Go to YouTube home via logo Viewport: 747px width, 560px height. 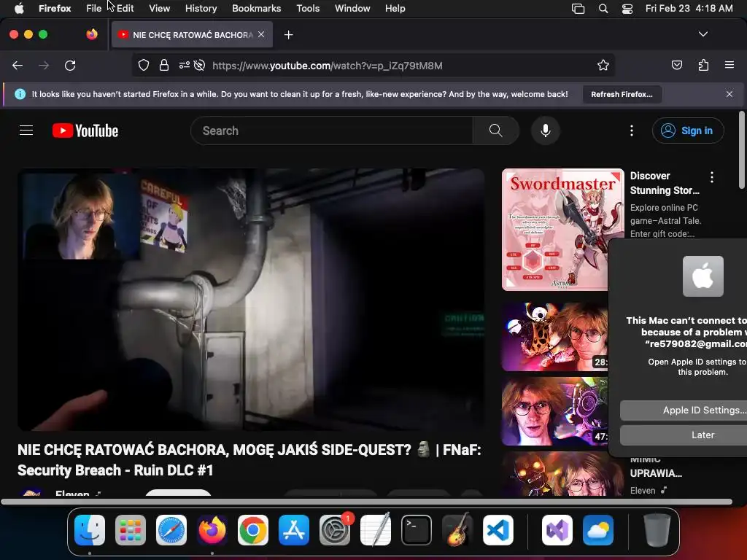pos(85,131)
